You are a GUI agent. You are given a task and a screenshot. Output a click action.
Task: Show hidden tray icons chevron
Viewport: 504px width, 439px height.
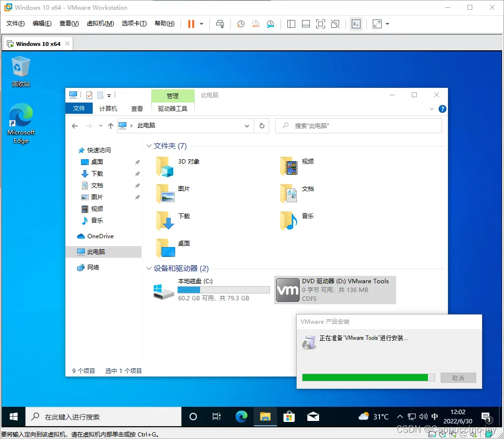(x=400, y=417)
